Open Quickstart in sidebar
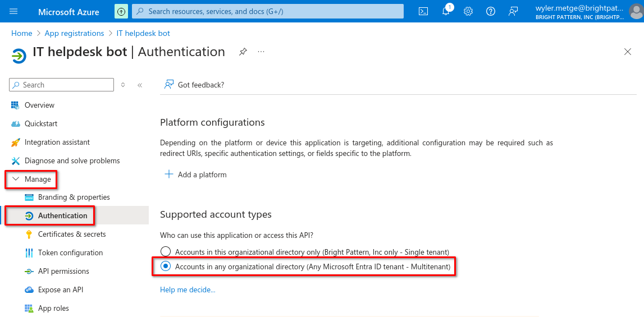Screen dimensions: 644x317 pos(41,123)
